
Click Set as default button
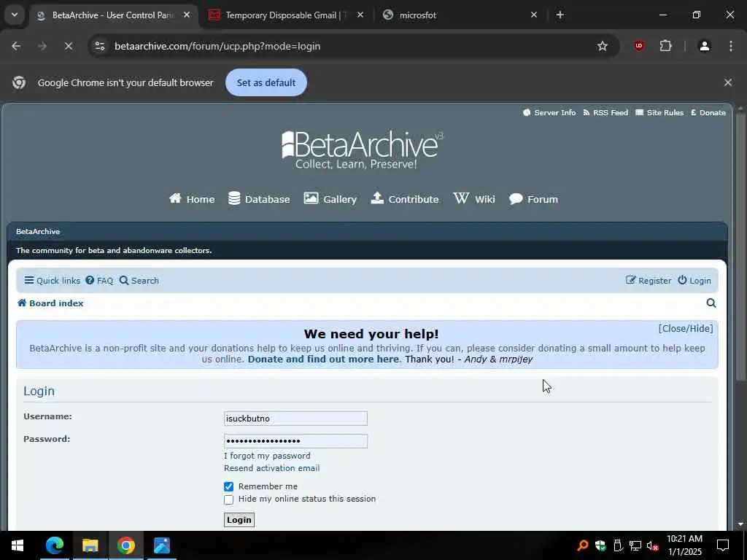pyautogui.click(x=266, y=82)
